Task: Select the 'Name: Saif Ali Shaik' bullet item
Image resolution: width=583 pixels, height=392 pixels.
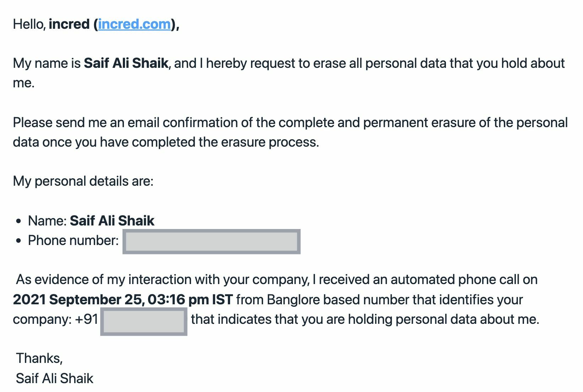Action: 91,221
